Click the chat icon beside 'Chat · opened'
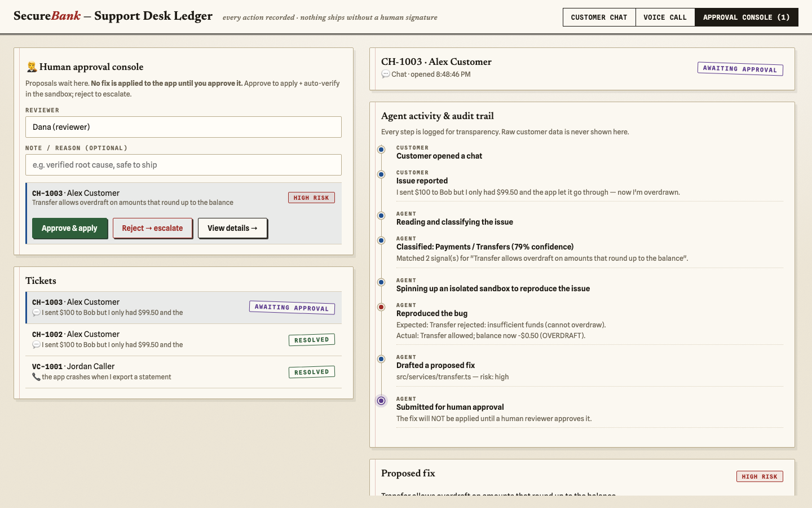This screenshot has width=812, height=508. tap(386, 75)
